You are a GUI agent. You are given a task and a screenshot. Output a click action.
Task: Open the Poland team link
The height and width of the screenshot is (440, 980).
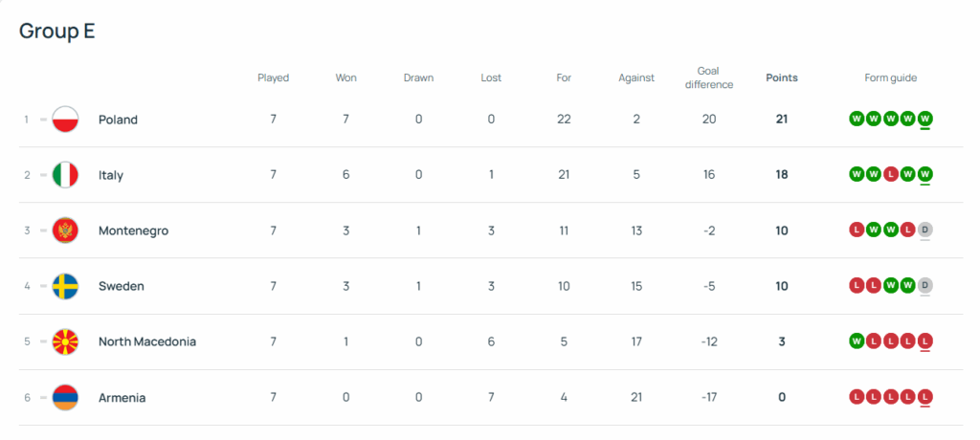point(118,120)
